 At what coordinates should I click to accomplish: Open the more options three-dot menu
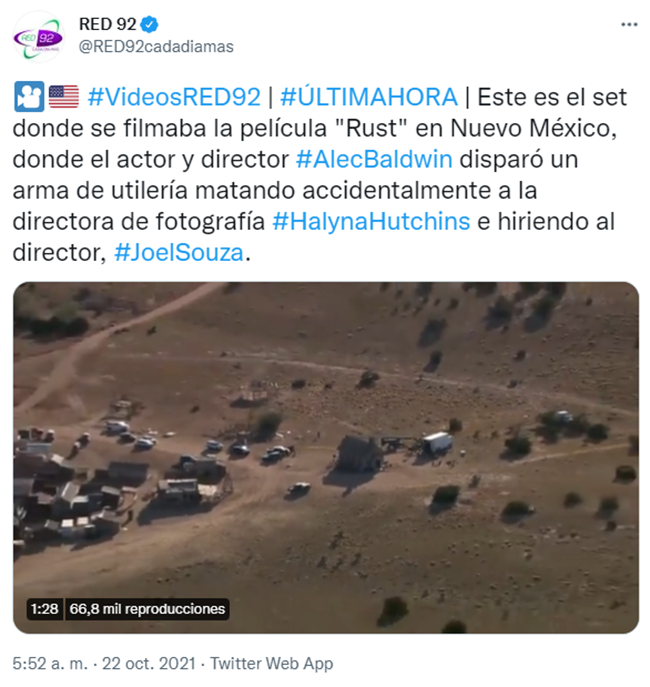(x=629, y=25)
